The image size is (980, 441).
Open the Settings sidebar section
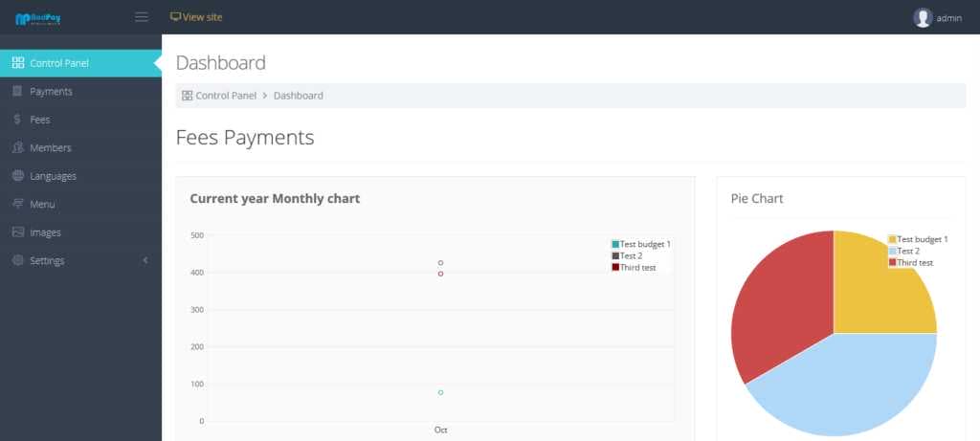pyautogui.click(x=80, y=260)
